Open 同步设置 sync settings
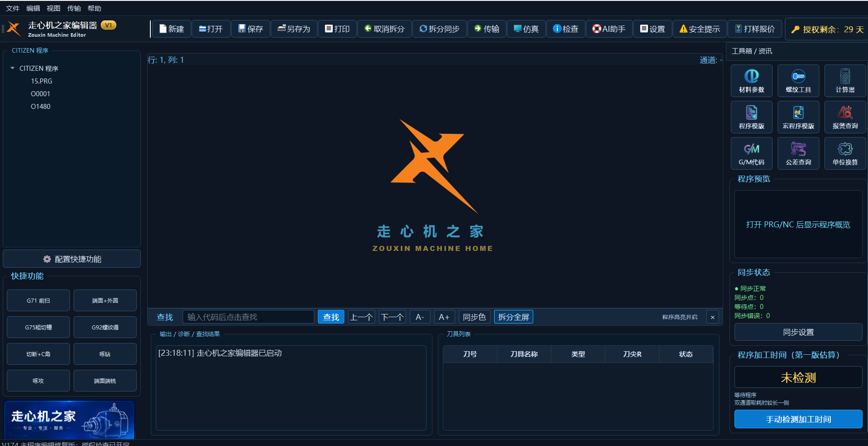Viewport: 868px width, 446px height. coord(799,332)
